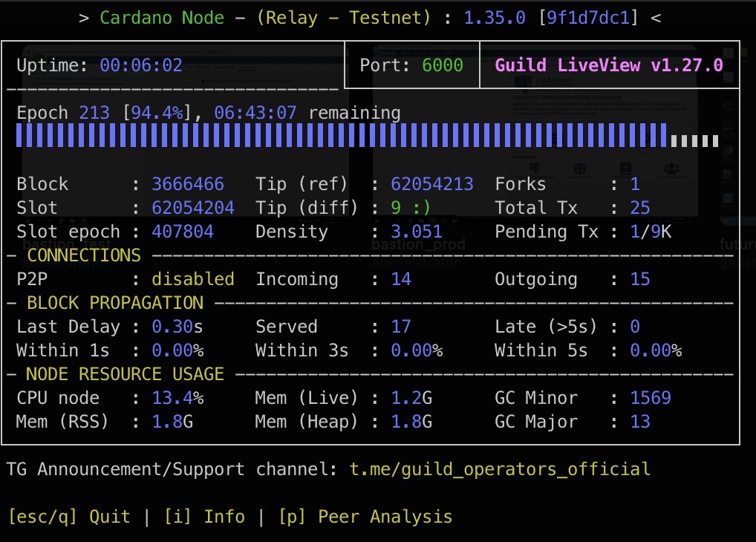Screen dimensions: 756x542
Task: Click the Port value 6000
Action: pos(442,65)
